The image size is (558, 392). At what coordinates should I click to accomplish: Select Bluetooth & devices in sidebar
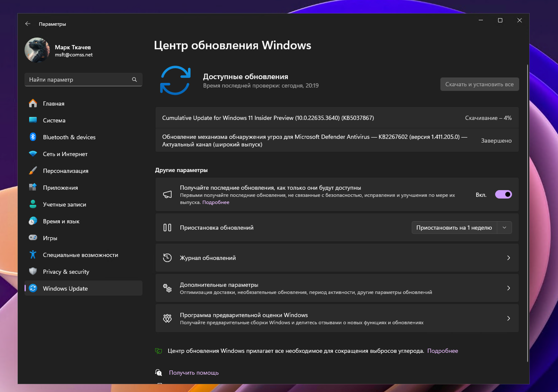(83, 137)
